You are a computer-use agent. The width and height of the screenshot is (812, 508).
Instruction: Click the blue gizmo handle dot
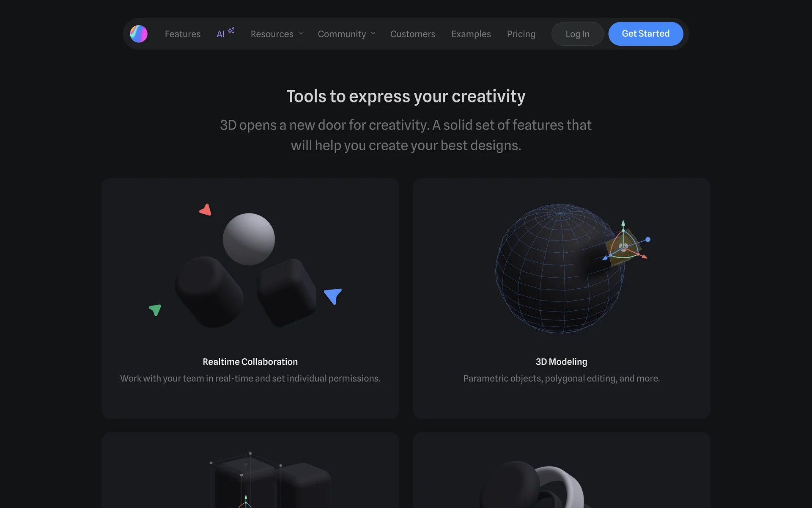coord(647,240)
